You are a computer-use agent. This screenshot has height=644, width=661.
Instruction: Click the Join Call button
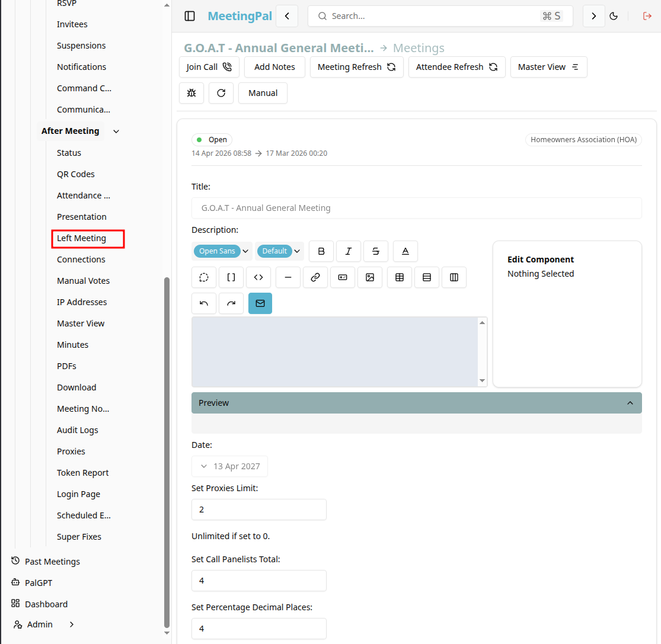tap(209, 67)
